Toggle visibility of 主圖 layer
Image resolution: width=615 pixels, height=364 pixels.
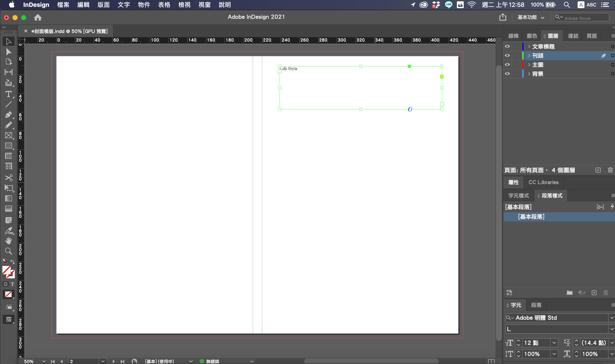(507, 65)
